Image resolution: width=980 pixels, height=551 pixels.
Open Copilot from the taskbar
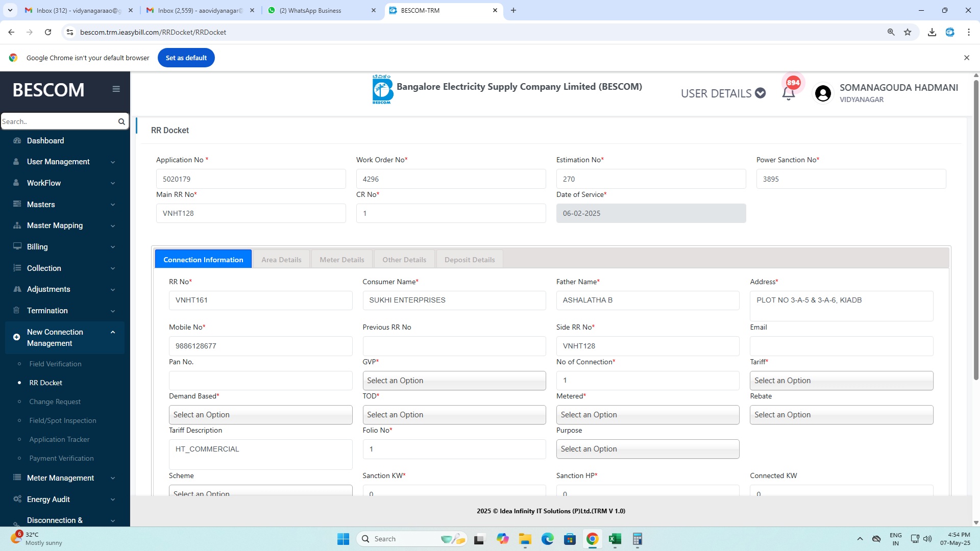coord(503,539)
